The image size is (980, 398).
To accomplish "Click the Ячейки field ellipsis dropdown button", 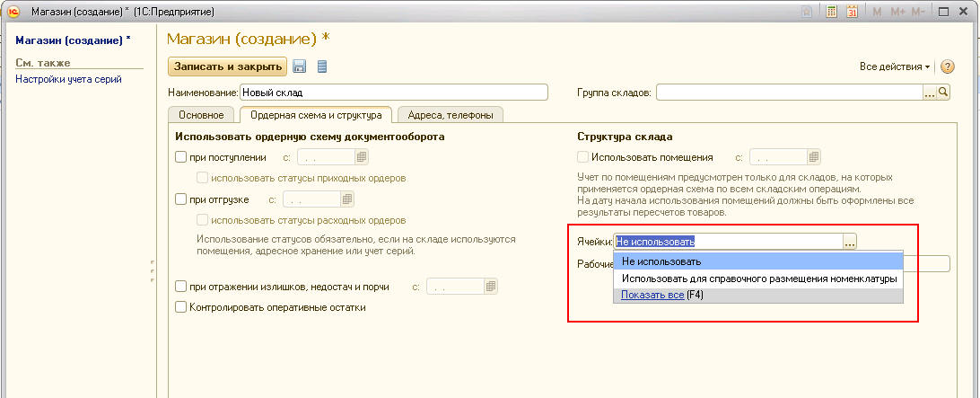I will pos(849,242).
